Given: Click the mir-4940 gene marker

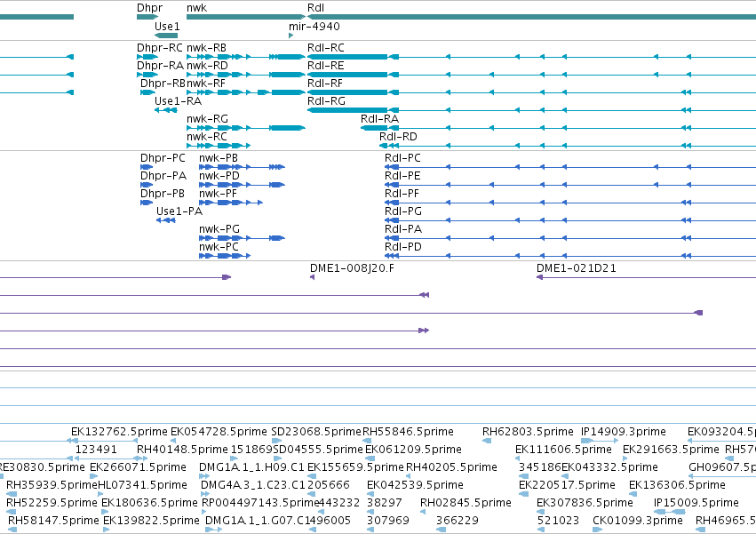Looking at the screenshot, I should coord(290,36).
